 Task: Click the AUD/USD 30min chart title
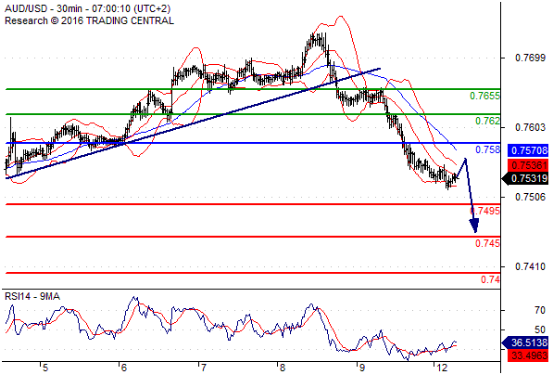point(88,8)
